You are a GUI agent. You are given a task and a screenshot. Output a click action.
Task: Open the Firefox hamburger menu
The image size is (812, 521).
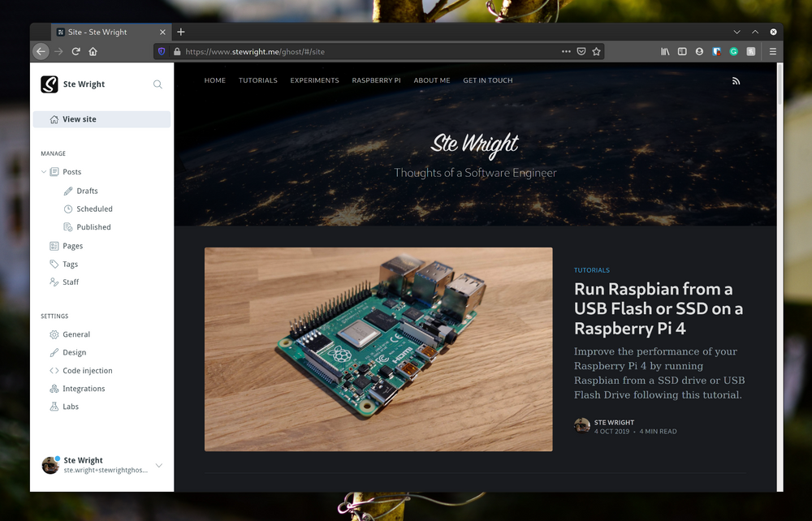[772, 50]
